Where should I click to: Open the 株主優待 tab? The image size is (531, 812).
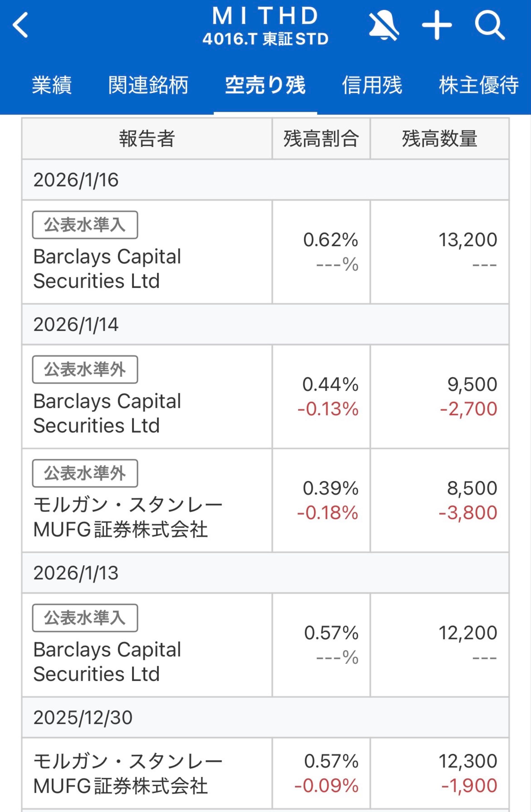[479, 85]
